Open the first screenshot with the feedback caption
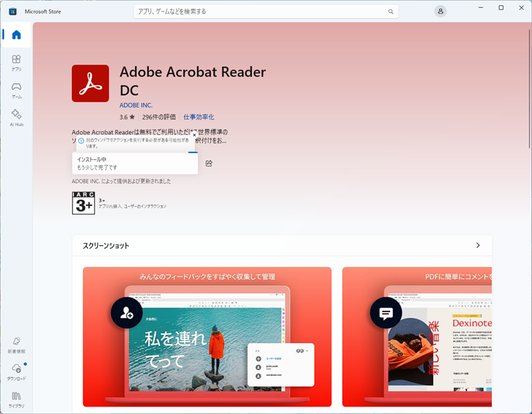The width and height of the screenshot is (532, 414). [207, 336]
